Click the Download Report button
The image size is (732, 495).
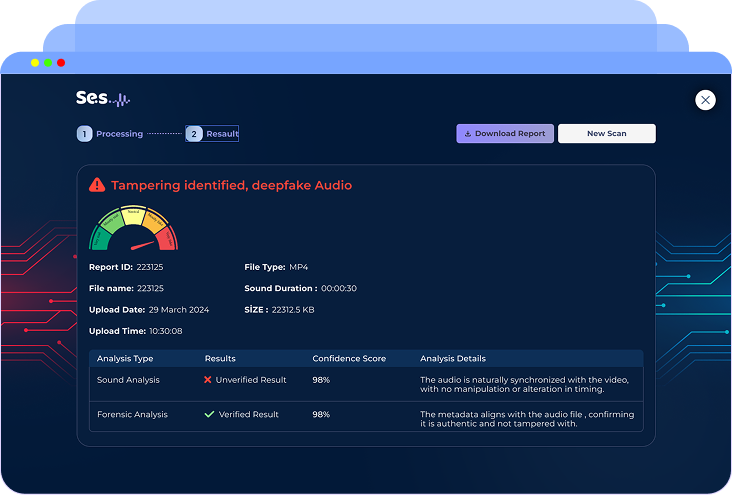(x=505, y=134)
